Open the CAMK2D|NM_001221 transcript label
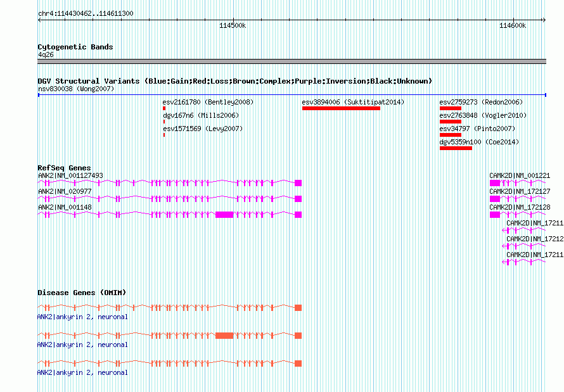Screen dimensions: 564x392 click(x=520, y=175)
